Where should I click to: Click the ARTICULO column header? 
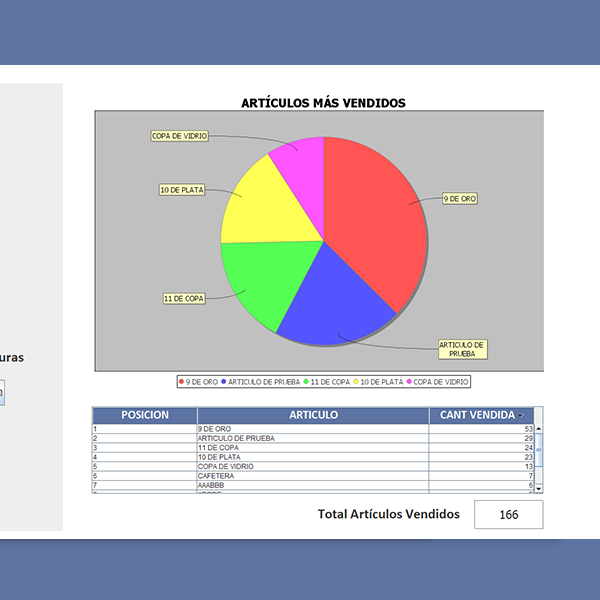coord(313,415)
